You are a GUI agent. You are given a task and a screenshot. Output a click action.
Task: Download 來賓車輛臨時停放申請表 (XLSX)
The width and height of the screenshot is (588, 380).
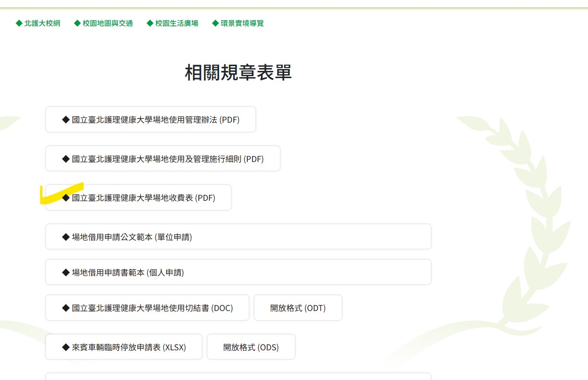tap(124, 347)
